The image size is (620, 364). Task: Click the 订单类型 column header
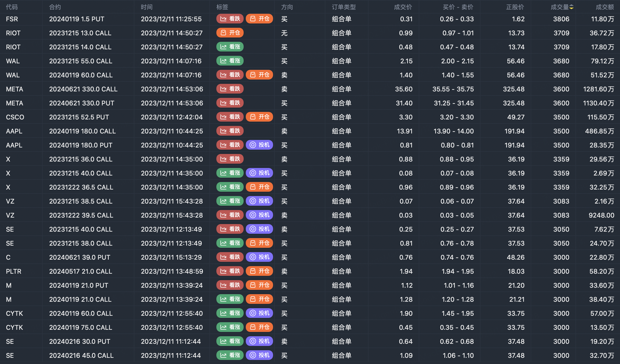tap(343, 7)
